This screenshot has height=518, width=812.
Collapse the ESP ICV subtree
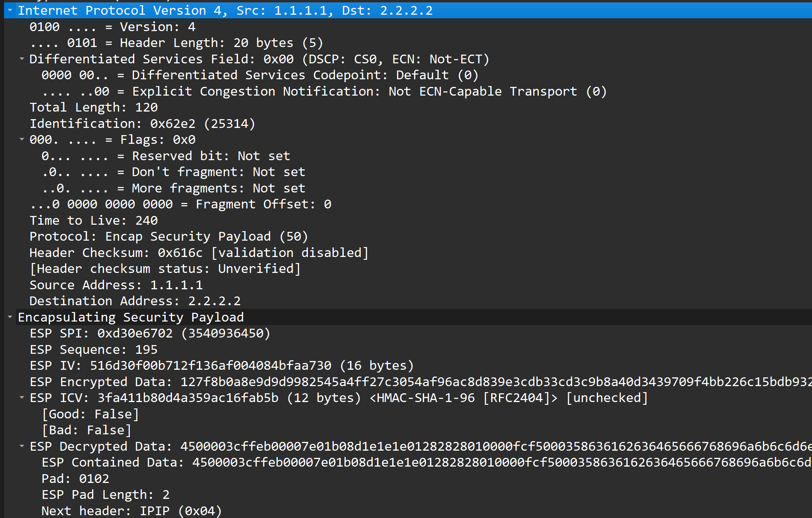coord(22,398)
